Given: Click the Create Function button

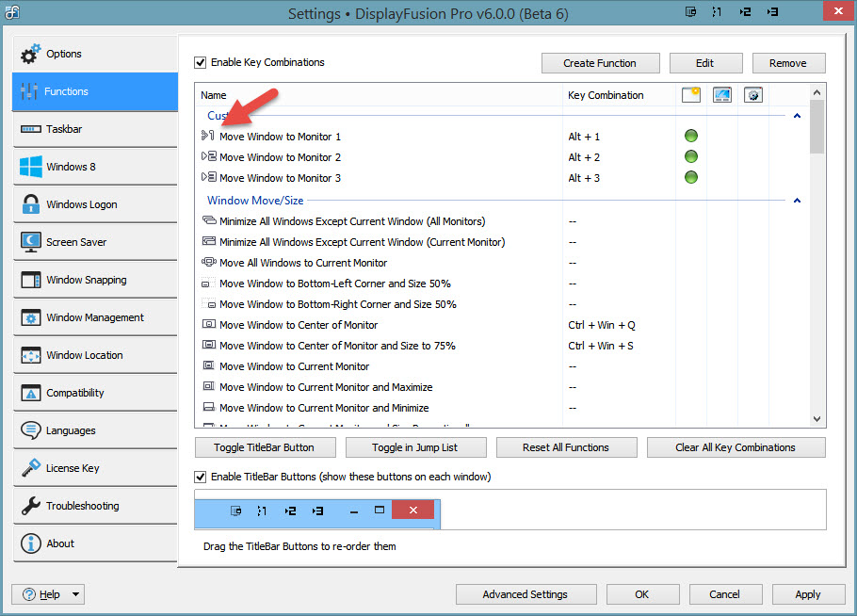Looking at the screenshot, I should 599,63.
